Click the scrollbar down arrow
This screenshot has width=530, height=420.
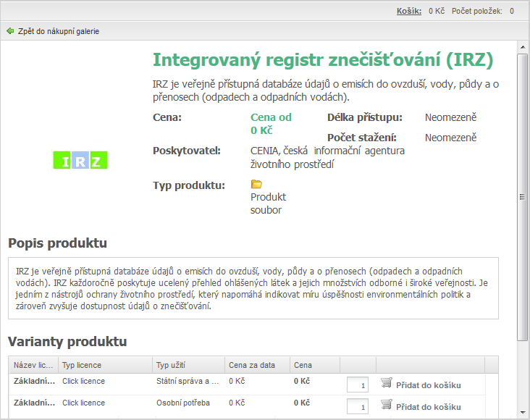click(523, 412)
